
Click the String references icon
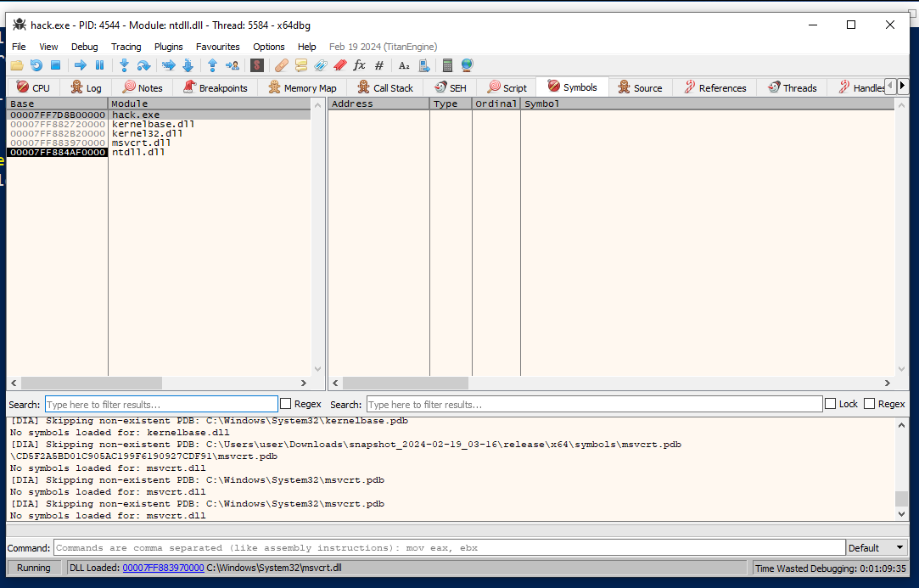coord(404,65)
